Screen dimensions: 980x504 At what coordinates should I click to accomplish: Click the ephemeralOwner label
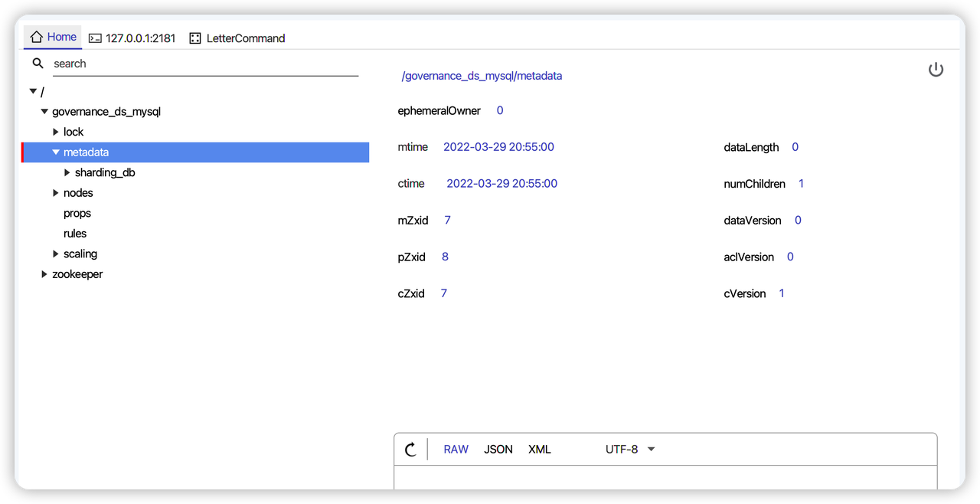[x=439, y=111]
